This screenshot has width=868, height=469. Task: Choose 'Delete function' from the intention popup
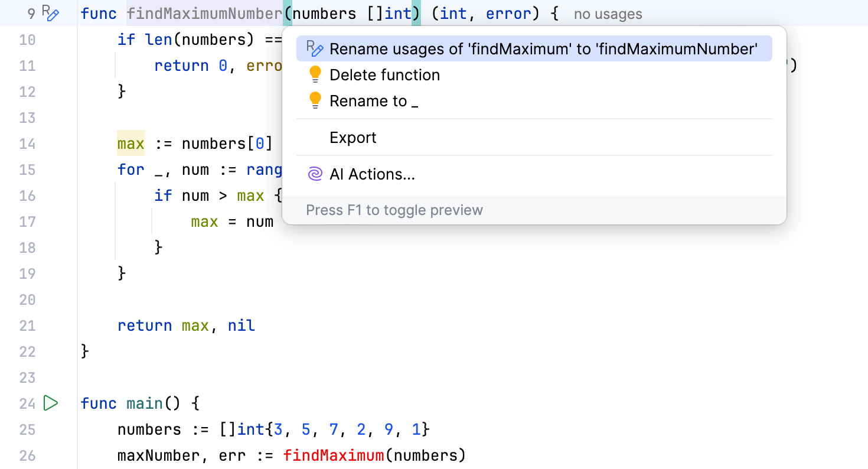384,74
